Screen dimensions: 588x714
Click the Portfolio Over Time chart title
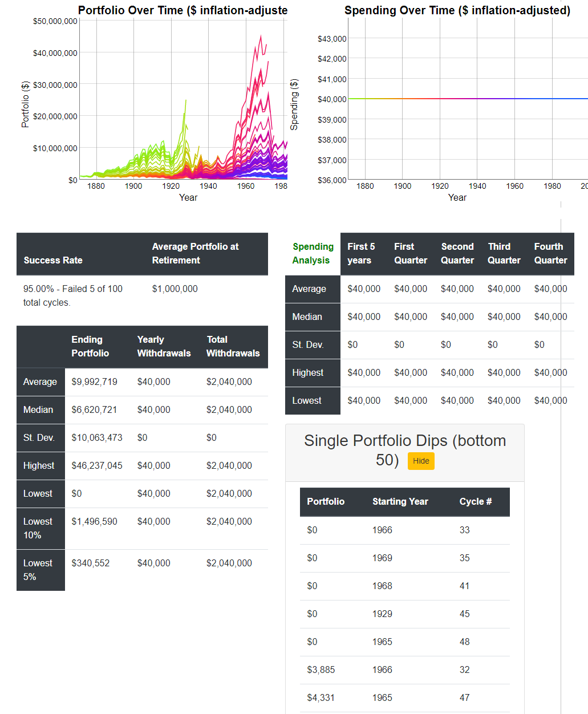tap(183, 10)
